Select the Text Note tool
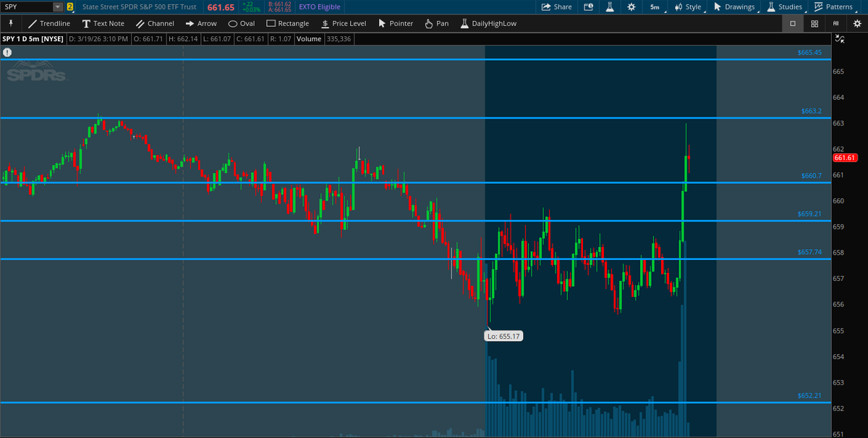Screen dimensions: 868x438 point(103,23)
